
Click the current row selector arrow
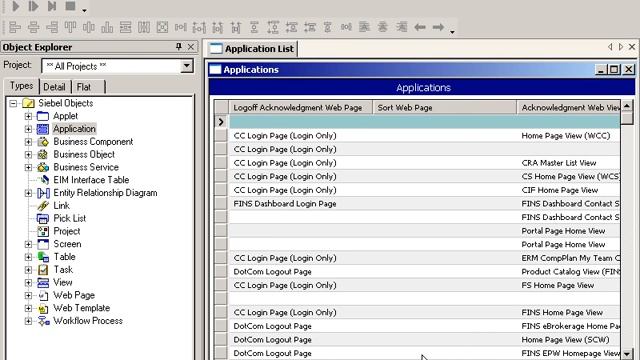(x=221, y=122)
